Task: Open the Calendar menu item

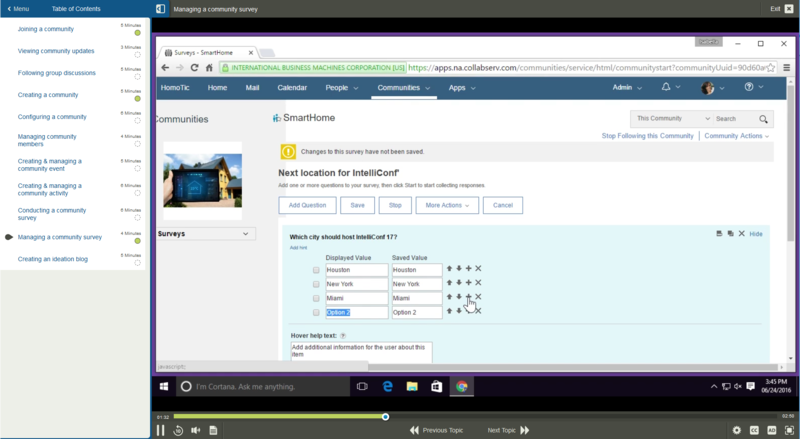Action: click(292, 88)
